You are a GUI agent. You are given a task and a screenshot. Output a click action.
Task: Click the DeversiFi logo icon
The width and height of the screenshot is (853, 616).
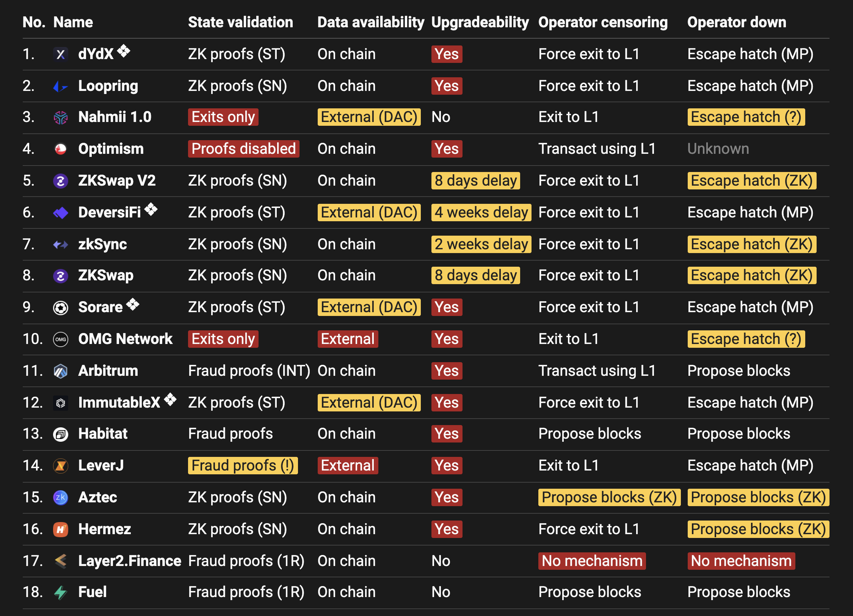tap(61, 213)
